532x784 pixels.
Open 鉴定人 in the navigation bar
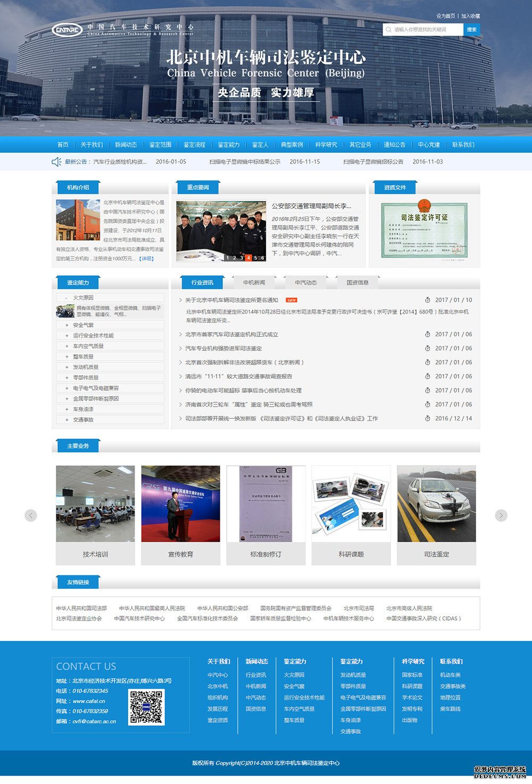tap(260, 145)
